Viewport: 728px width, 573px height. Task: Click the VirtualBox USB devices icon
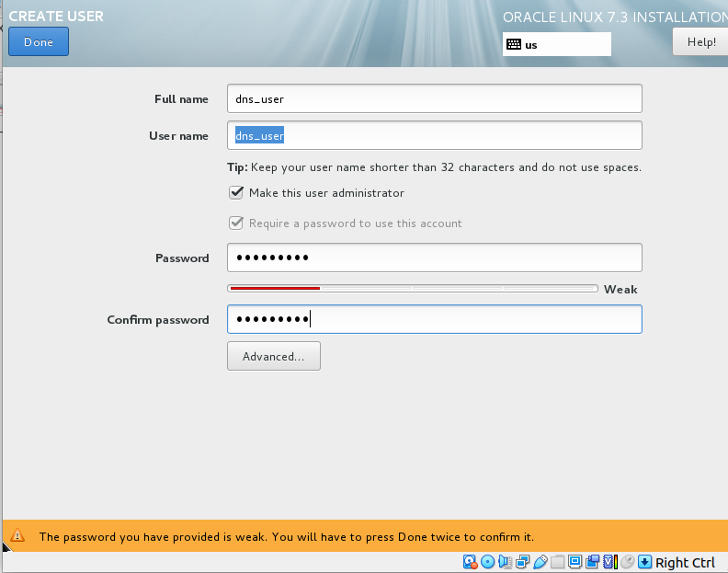[540, 562]
